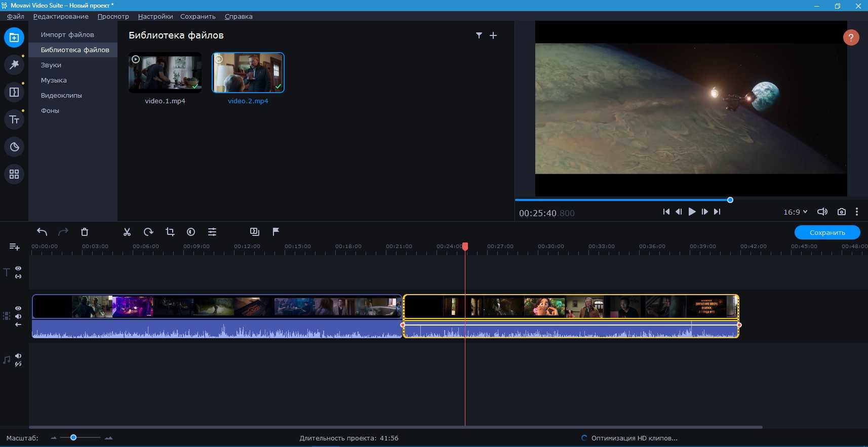The image size is (868, 447).
Task: Click the red playhead marker on ruler
Action: [465, 247]
